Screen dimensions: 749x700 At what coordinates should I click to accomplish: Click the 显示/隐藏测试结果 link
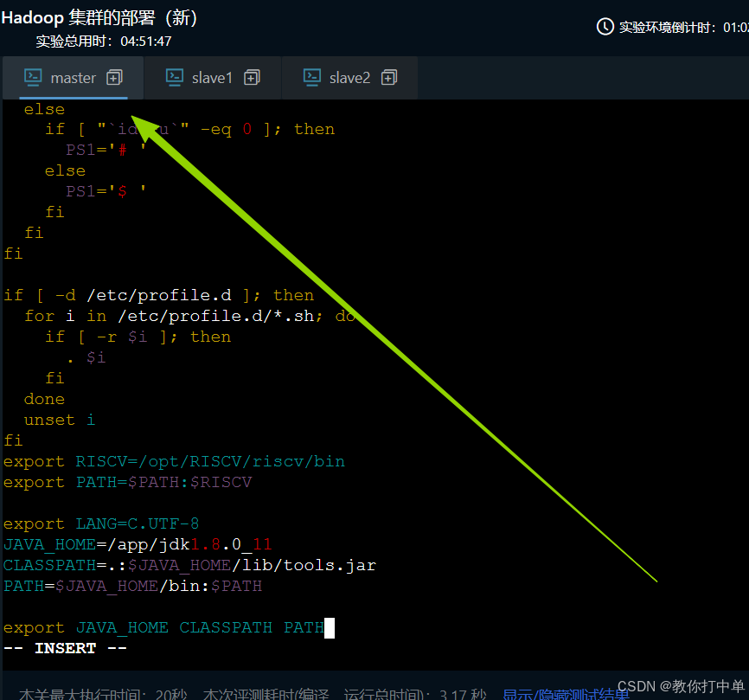[566, 694]
